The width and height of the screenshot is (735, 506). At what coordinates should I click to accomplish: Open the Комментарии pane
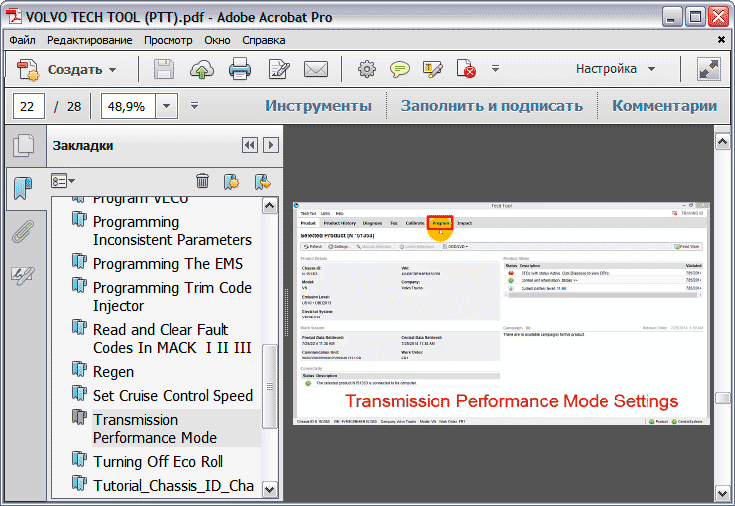pyautogui.click(x=664, y=106)
